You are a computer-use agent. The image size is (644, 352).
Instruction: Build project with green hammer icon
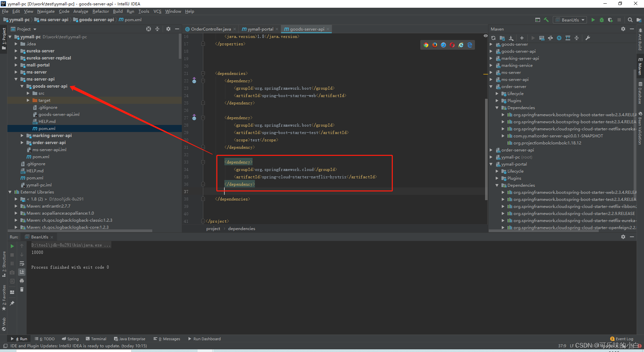click(x=546, y=20)
